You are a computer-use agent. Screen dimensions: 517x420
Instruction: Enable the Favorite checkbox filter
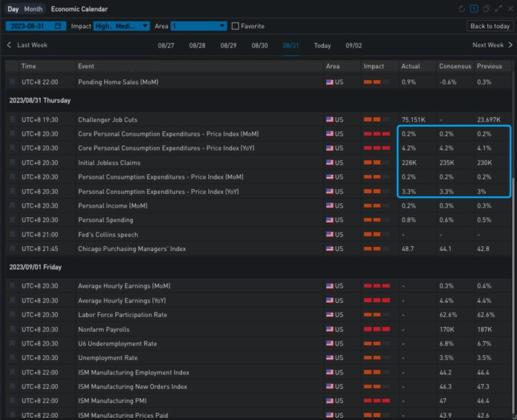236,26
